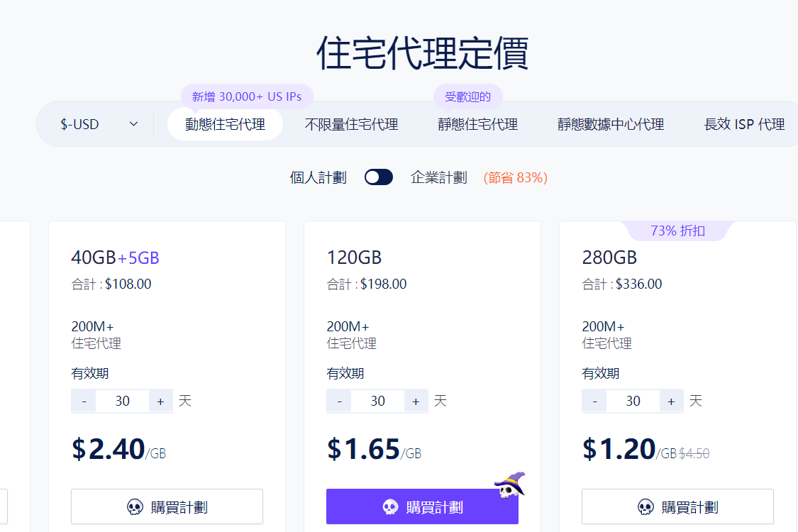798x532 pixels.
Task: Toggle the switch to 企業計劃
Action: point(379,177)
